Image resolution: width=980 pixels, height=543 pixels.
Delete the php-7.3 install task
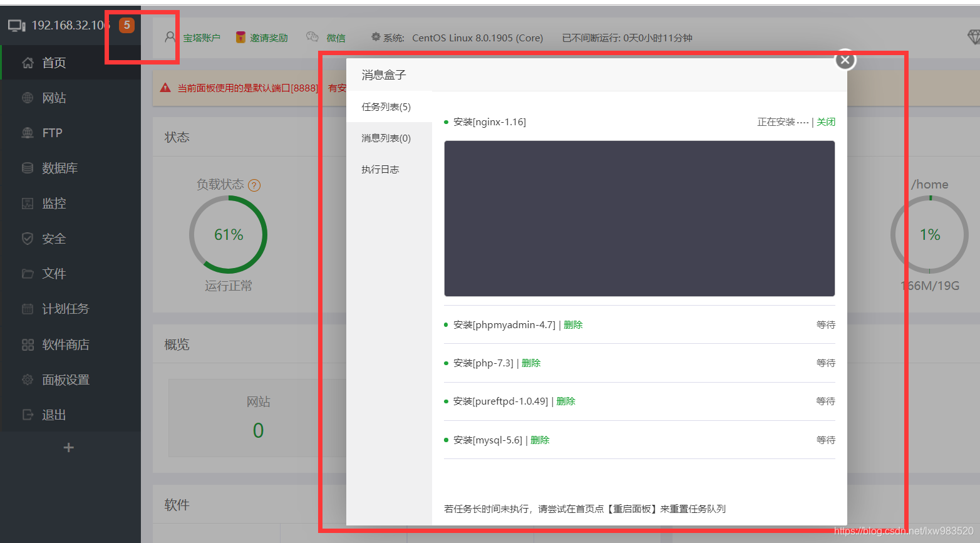pyautogui.click(x=531, y=363)
